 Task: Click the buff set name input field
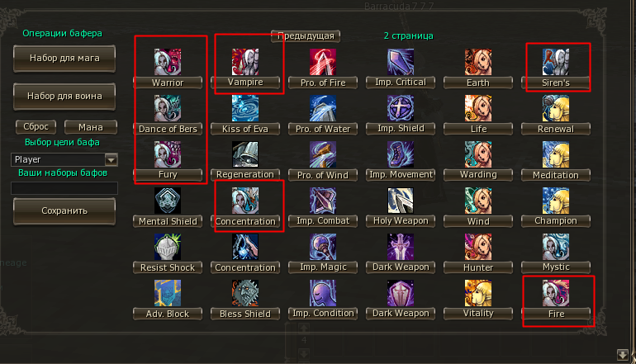[x=64, y=188]
